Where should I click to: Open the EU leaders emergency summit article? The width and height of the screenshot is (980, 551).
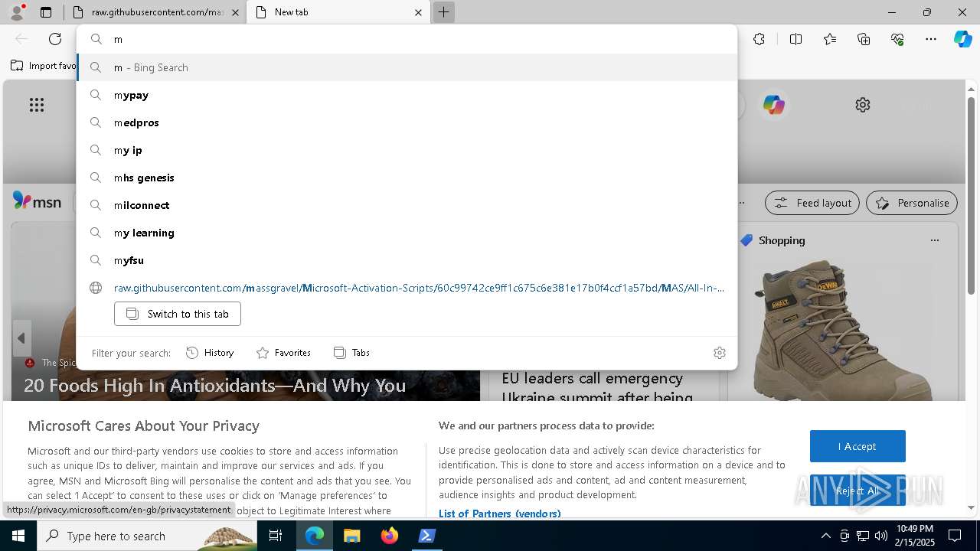point(597,387)
